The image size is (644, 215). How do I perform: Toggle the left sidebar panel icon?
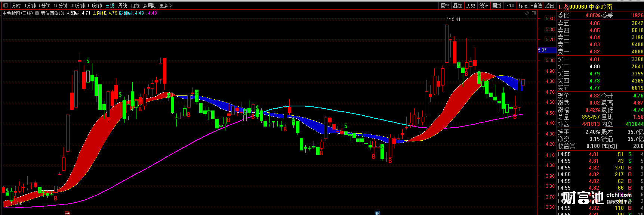click(6, 6)
